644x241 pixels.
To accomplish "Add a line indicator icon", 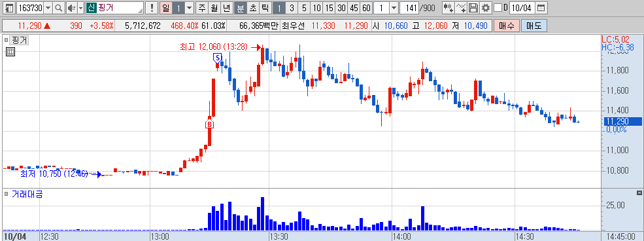I will [x=461, y=8].
